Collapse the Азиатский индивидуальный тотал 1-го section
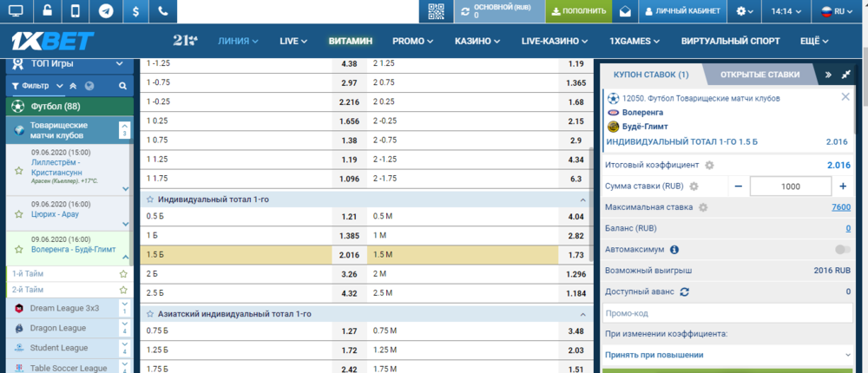Viewport: 868px width, 373px height. pos(582,314)
